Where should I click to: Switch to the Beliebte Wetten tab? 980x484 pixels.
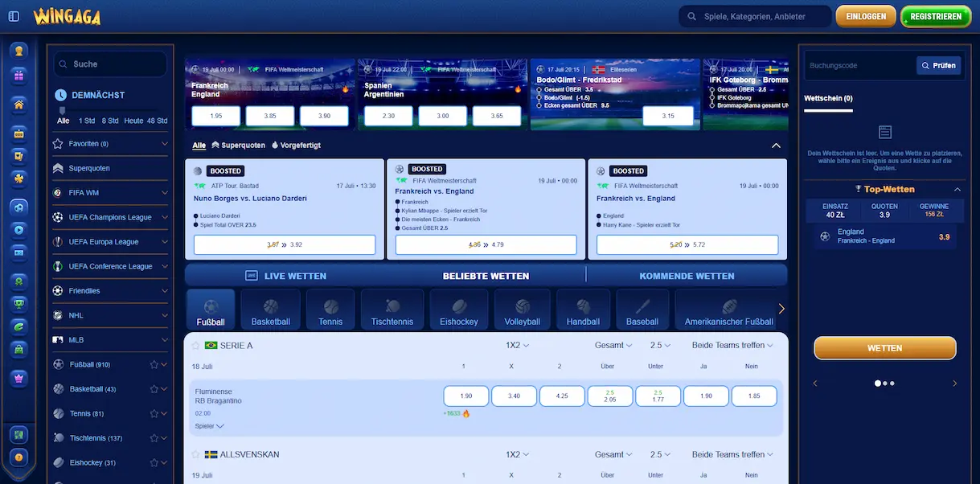click(486, 276)
